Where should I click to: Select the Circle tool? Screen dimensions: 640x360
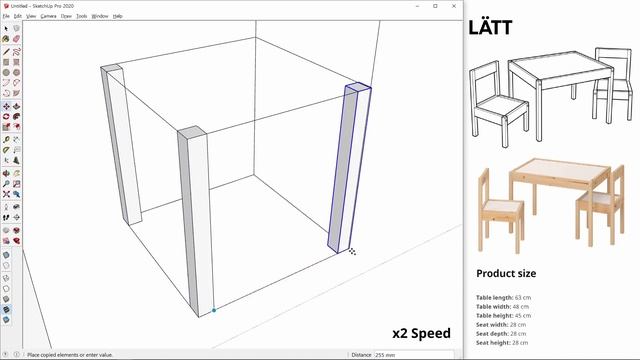coord(6,72)
